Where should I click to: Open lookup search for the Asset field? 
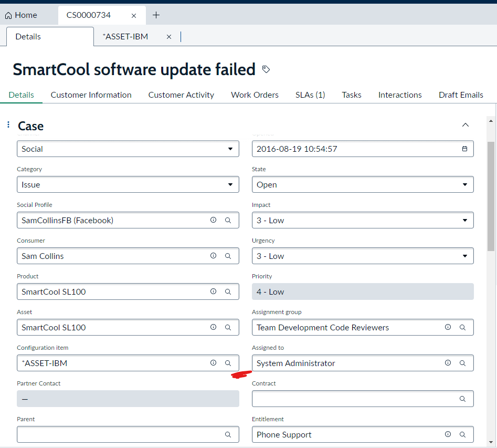[x=228, y=327]
